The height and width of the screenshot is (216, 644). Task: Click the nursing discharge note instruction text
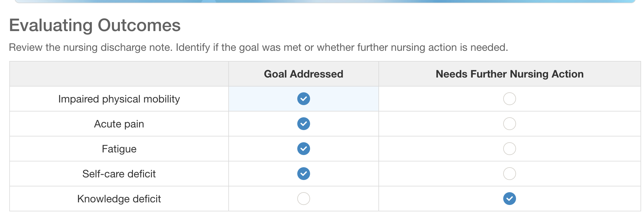click(x=258, y=47)
